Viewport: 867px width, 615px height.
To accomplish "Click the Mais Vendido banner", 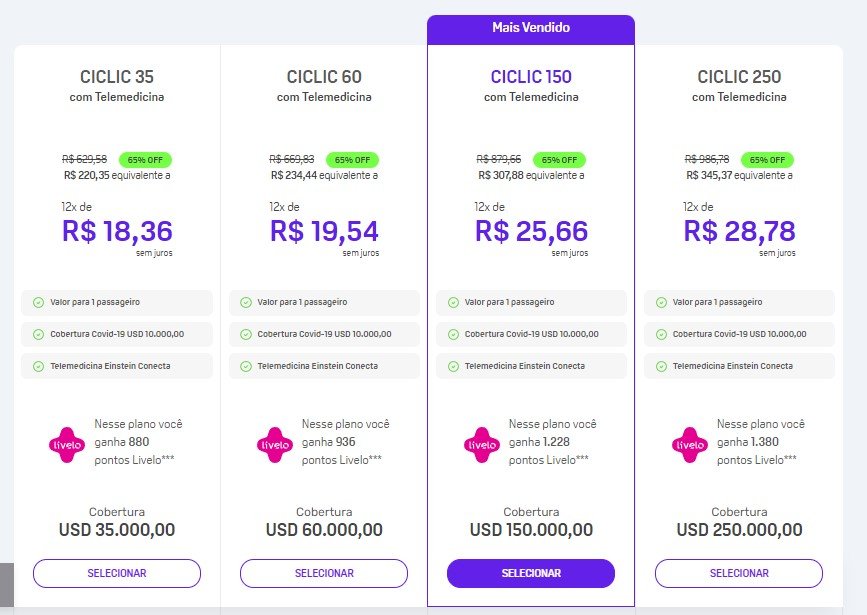I will pos(531,29).
